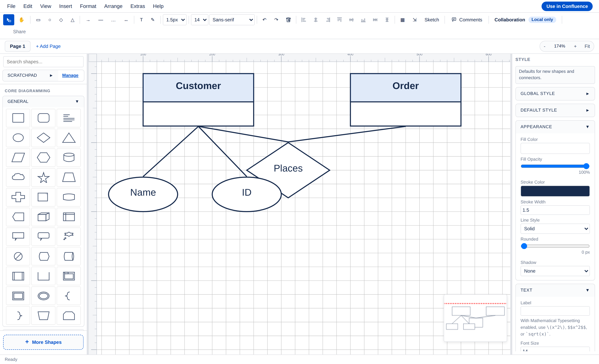Screen dimensions: 599x364
Task: Click the Stroke Width input field
Action: pyautogui.click(x=555, y=210)
